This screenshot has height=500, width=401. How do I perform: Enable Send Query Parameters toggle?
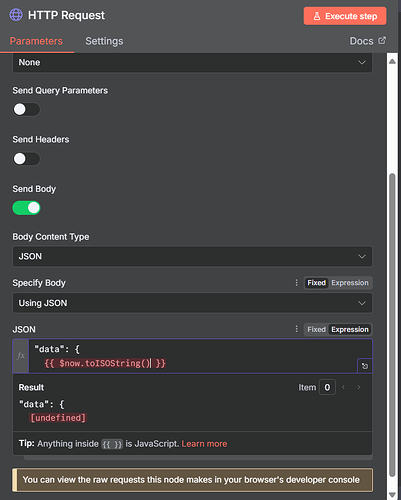point(26,109)
